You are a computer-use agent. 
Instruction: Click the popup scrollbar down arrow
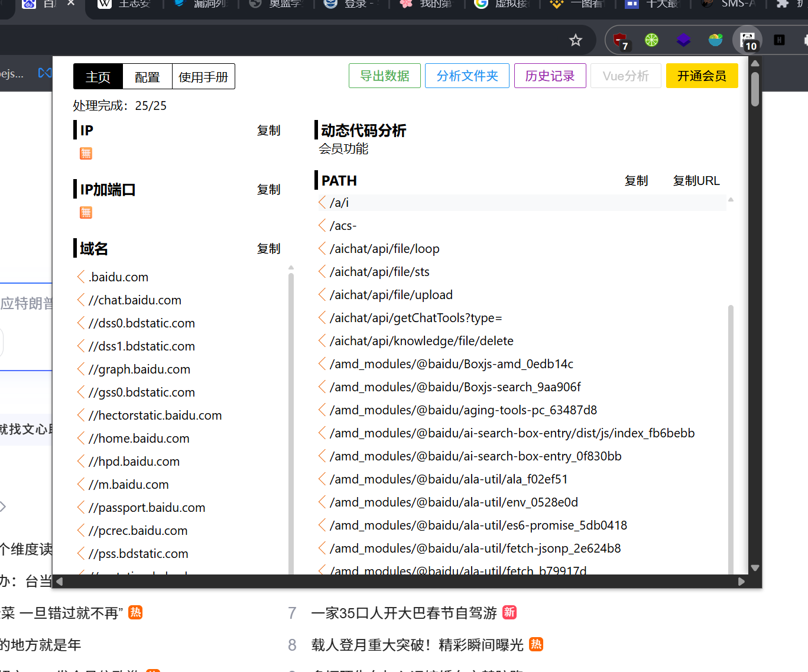tap(755, 568)
